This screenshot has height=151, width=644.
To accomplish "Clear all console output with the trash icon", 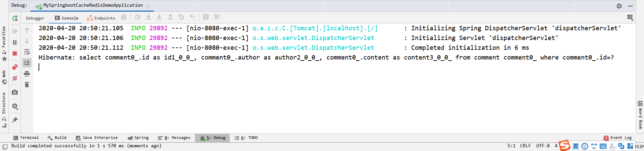I will pyautogui.click(x=27, y=85).
